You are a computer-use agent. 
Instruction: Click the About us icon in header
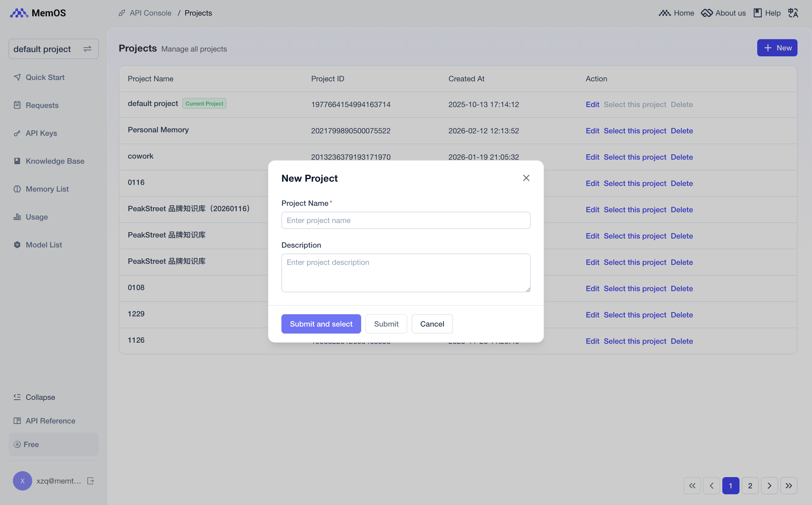click(x=707, y=13)
